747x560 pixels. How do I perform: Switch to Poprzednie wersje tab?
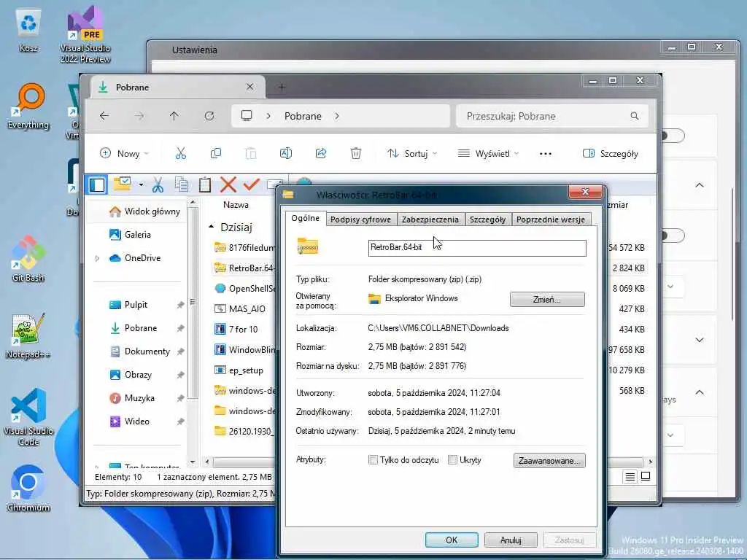[550, 219]
